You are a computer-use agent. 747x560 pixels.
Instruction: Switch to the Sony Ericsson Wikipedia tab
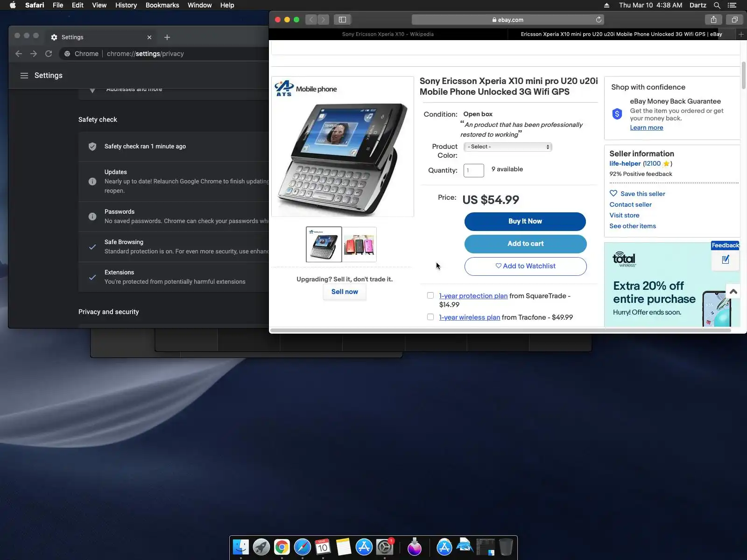tap(388, 34)
